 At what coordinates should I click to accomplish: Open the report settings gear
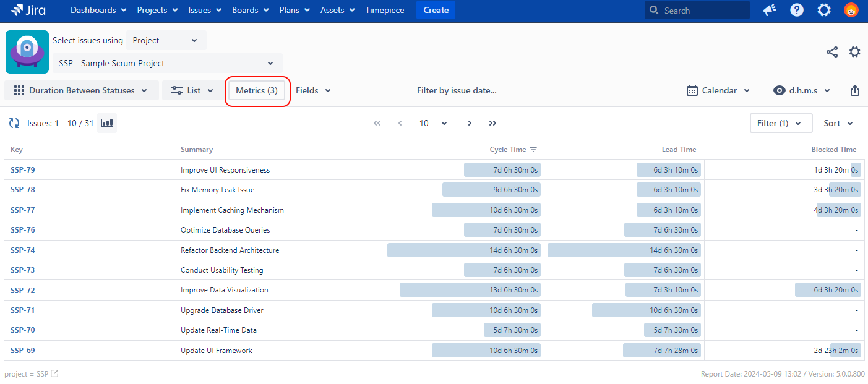tap(854, 52)
